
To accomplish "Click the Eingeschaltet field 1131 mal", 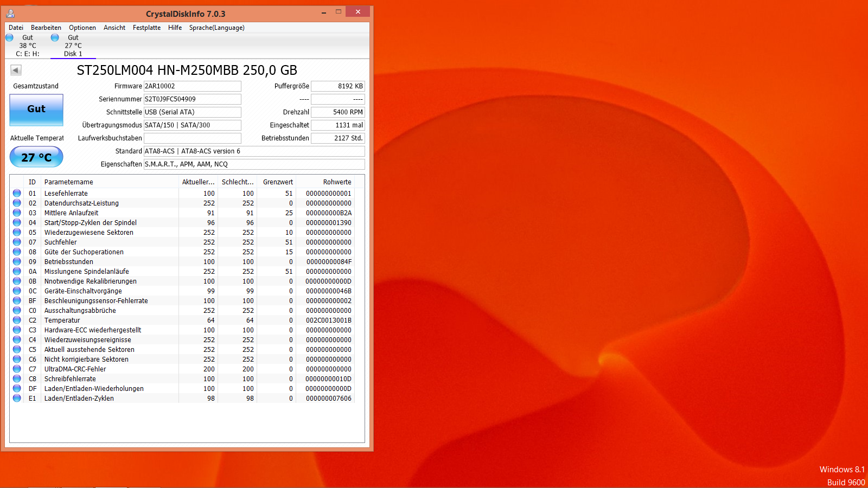I will 337,125.
